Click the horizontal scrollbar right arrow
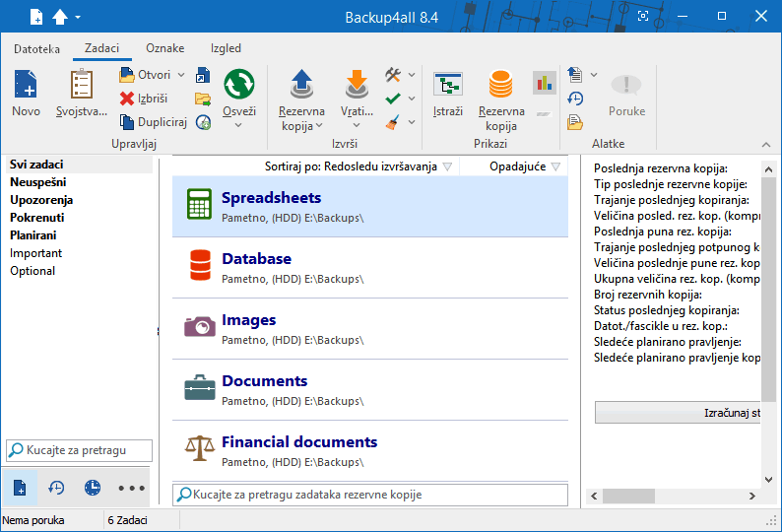The width and height of the screenshot is (782, 532). tap(752, 497)
